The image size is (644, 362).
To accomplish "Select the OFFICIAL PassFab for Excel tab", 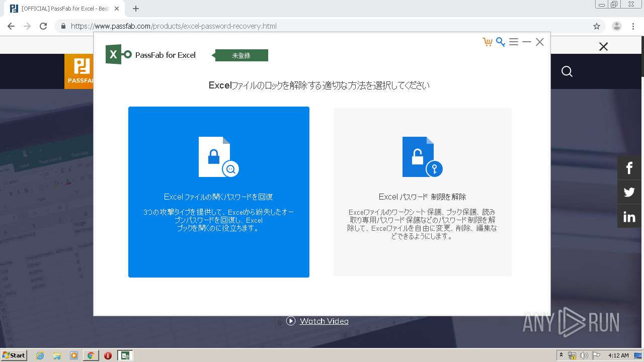I will click(x=64, y=9).
